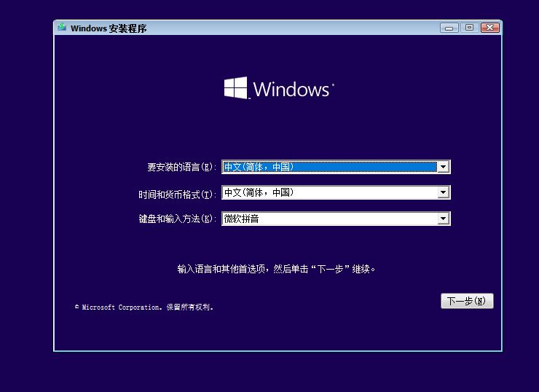Viewport: 539px width, 392px height.
Task: Click the 时间和货币格式 combo box field
Action: coord(336,192)
